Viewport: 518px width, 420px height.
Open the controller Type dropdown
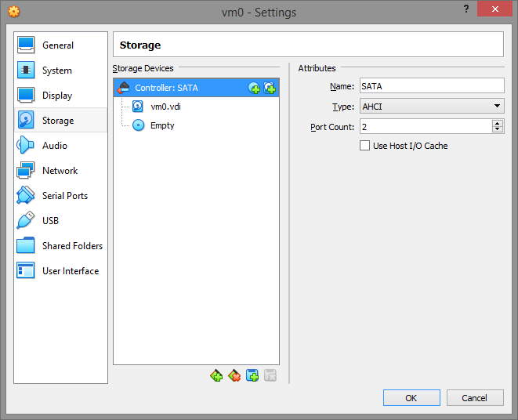431,107
